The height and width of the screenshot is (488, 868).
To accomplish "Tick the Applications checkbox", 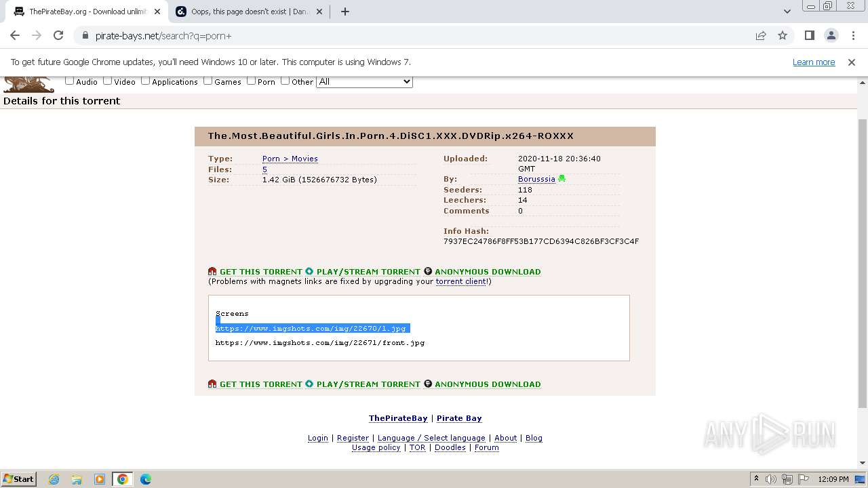I will coord(145,81).
